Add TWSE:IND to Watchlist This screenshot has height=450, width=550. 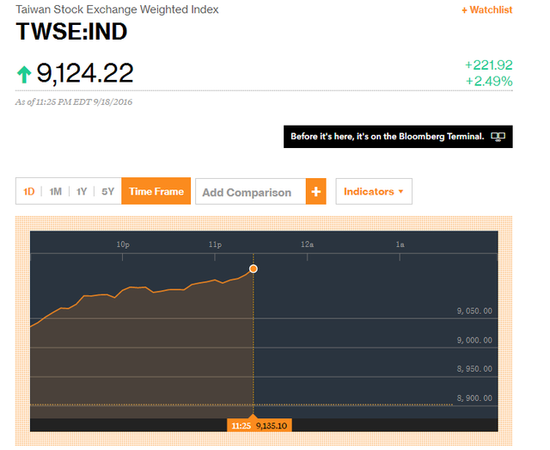pos(487,10)
